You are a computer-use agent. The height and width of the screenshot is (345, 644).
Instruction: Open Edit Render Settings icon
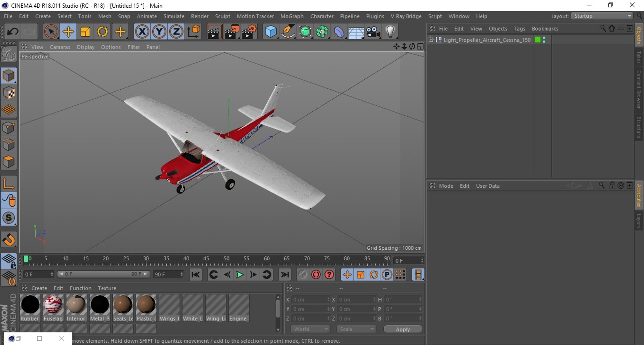click(x=249, y=32)
